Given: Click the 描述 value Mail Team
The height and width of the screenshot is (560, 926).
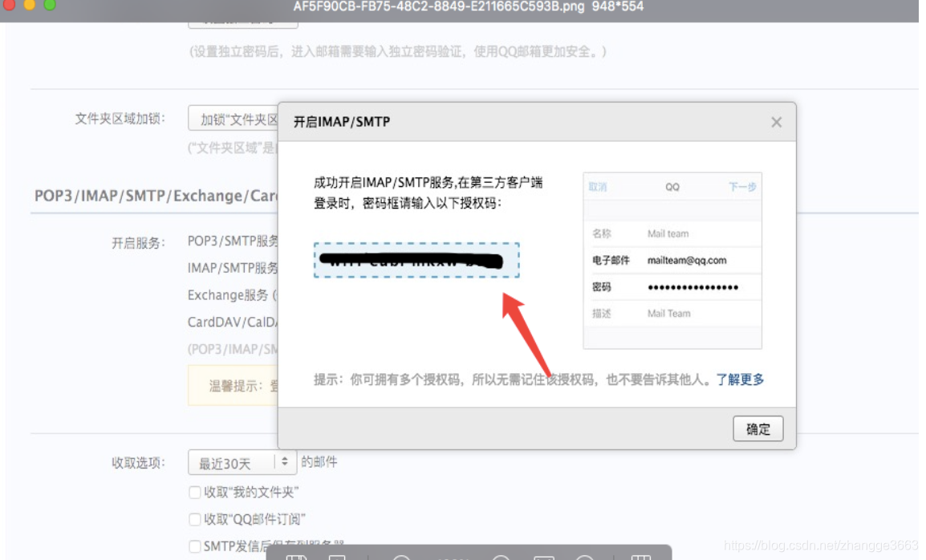Looking at the screenshot, I should coord(668,314).
